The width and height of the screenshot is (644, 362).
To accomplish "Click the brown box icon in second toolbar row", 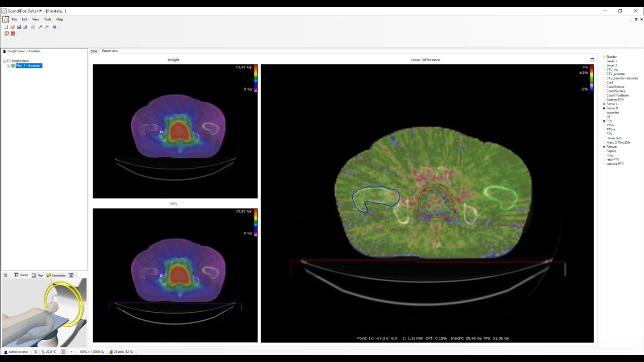I will (6, 34).
